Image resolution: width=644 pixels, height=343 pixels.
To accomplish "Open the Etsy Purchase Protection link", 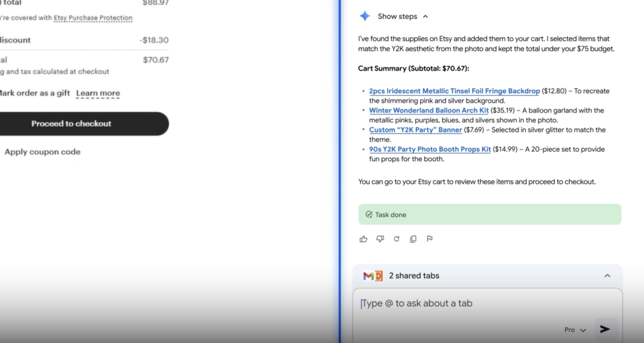I will [x=93, y=18].
